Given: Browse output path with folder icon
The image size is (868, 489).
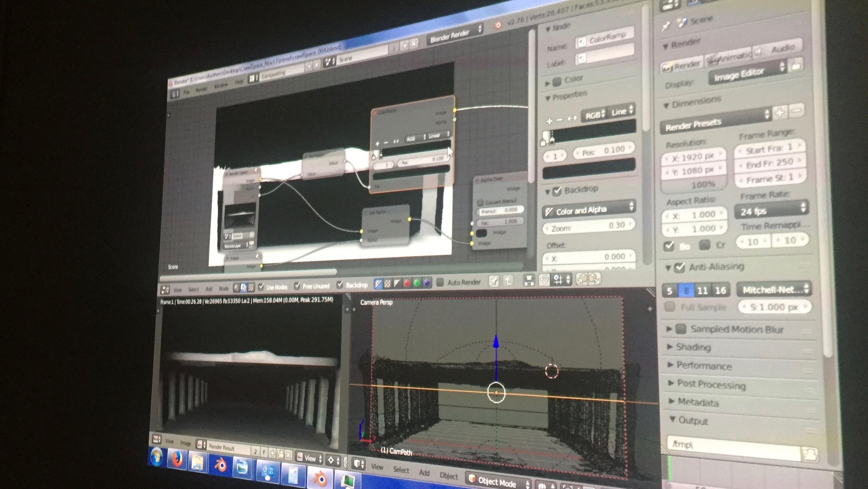Looking at the screenshot, I should (810, 455).
